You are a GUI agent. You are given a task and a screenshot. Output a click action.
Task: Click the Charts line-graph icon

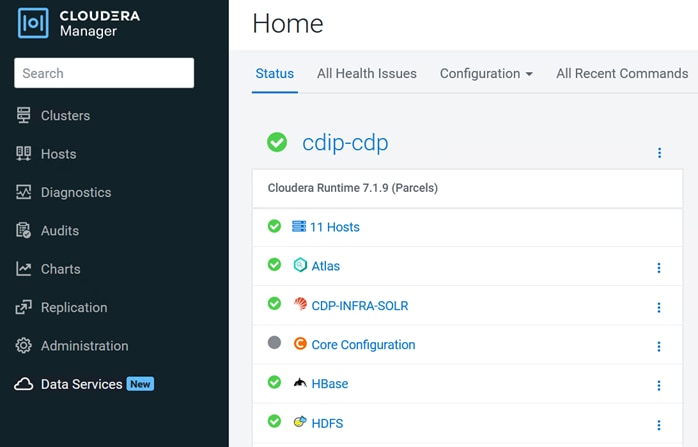[x=24, y=268]
